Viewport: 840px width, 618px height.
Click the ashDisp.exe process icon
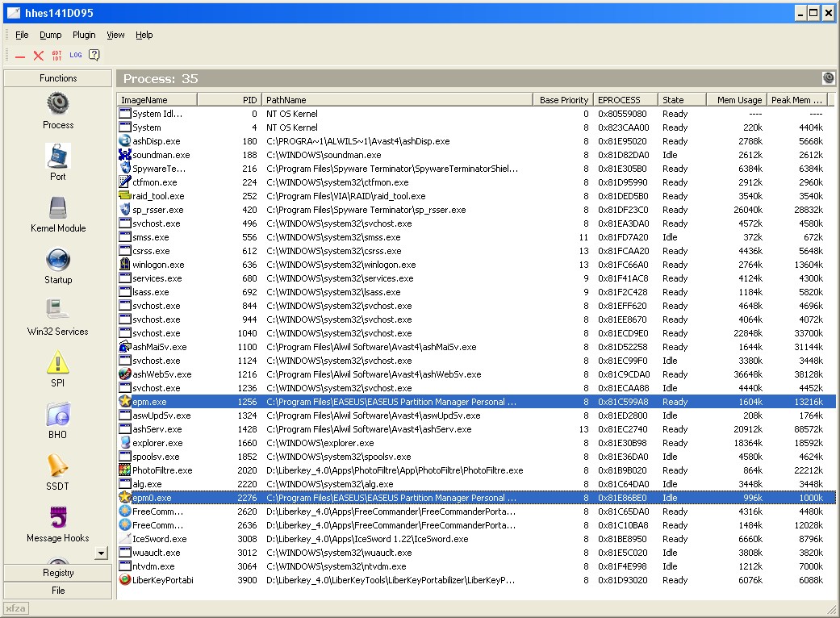(x=125, y=141)
